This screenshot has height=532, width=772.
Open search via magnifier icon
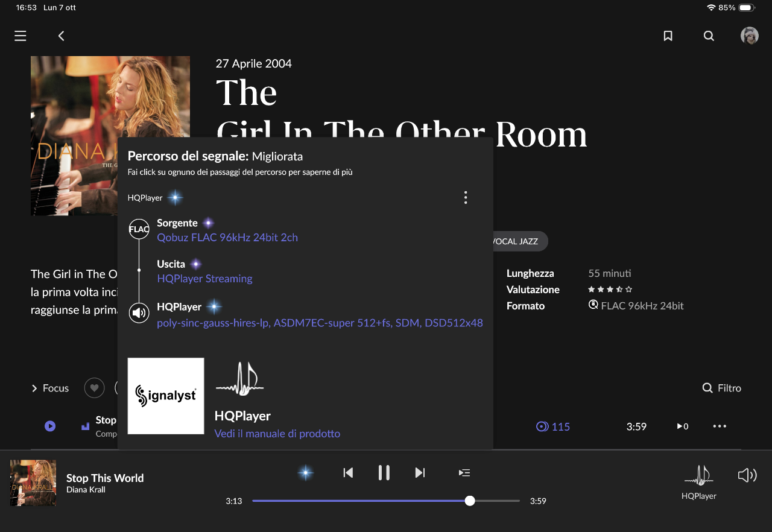click(709, 36)
